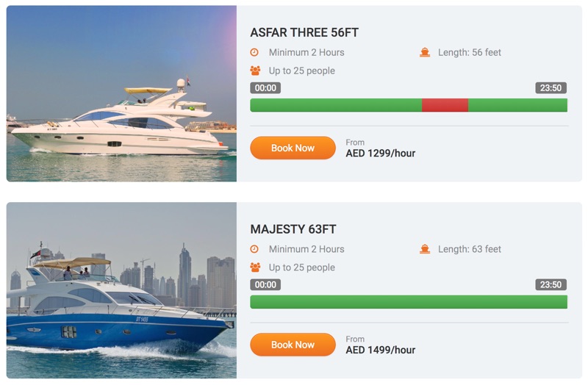Click the clock icon on Majesty 63FT listing
This screenshot has height=385, width=588.
(x=254, y=249)
